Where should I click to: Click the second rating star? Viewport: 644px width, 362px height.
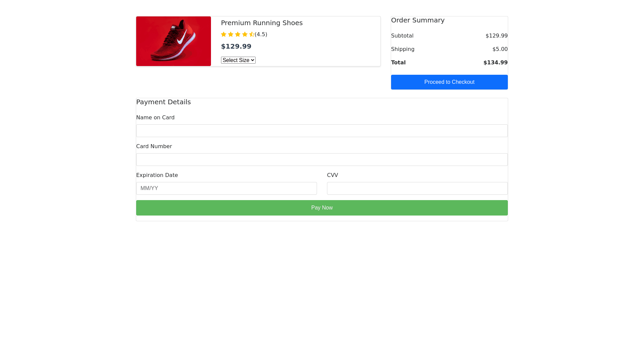point(231,34)
